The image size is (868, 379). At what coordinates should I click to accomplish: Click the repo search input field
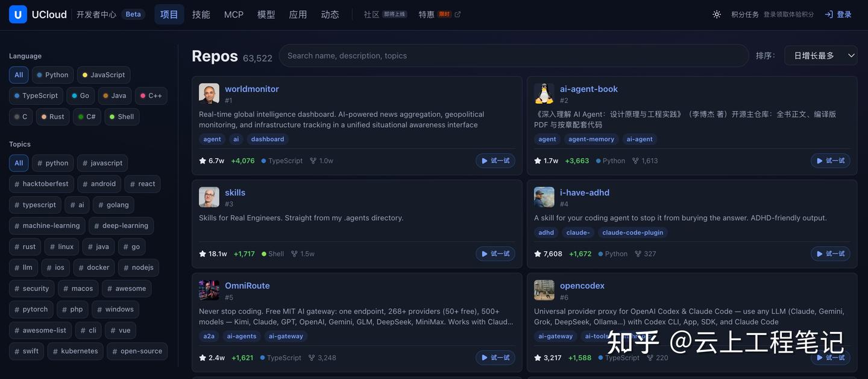[x=514, y=56]
